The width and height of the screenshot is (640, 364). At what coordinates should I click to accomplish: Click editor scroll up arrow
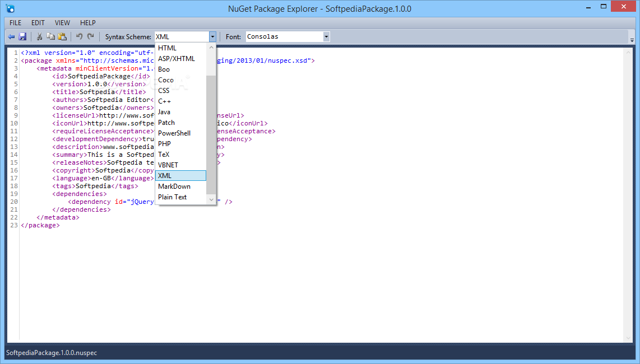628,53
